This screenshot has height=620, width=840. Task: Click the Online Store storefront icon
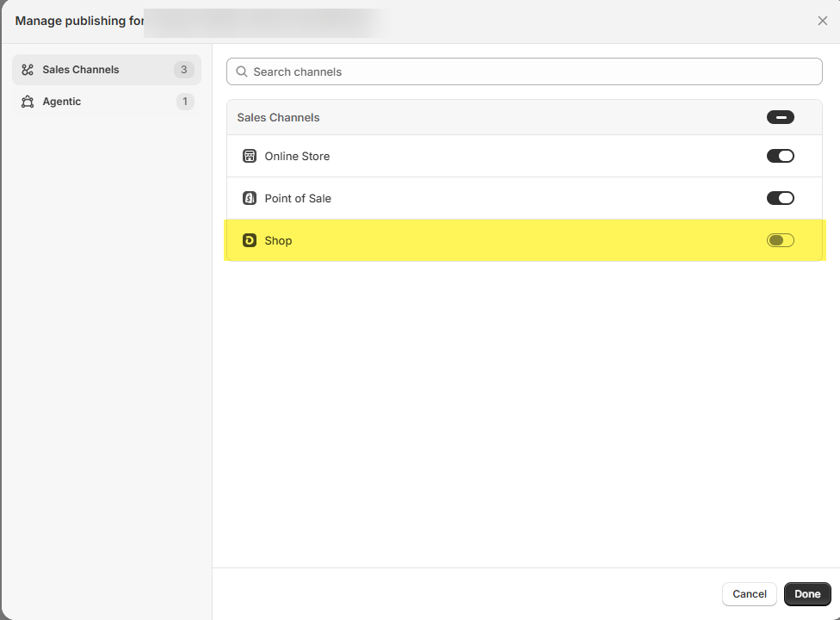tap(250, 156)
